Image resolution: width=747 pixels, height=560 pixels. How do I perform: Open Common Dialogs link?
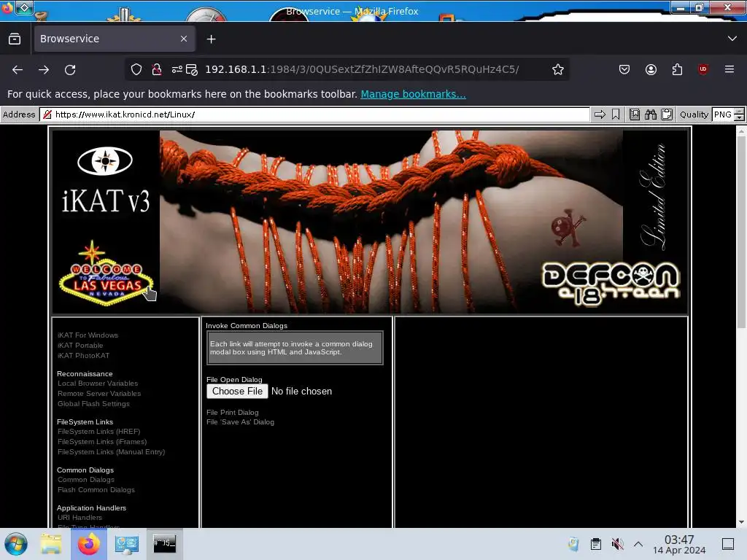(86, 480)
